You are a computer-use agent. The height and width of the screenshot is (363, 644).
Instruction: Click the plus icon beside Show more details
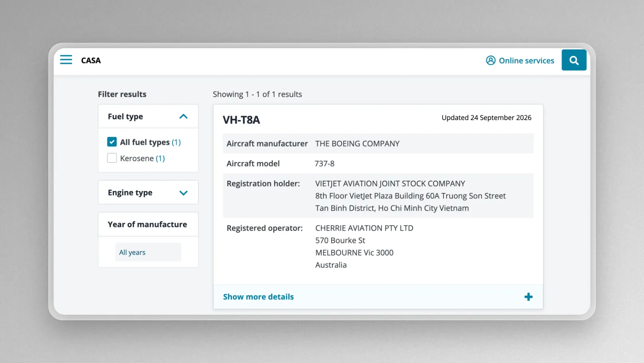(528, 297)
